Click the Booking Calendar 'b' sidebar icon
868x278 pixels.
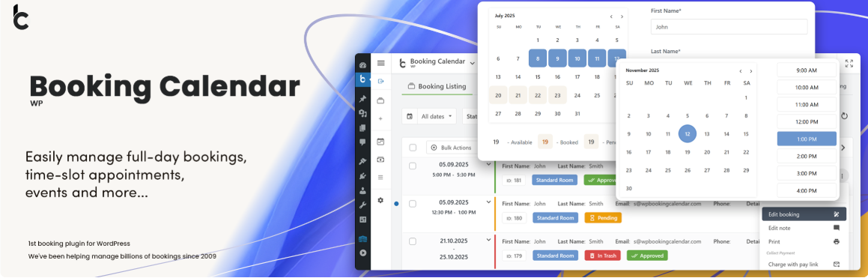click(x=362, y=79)
